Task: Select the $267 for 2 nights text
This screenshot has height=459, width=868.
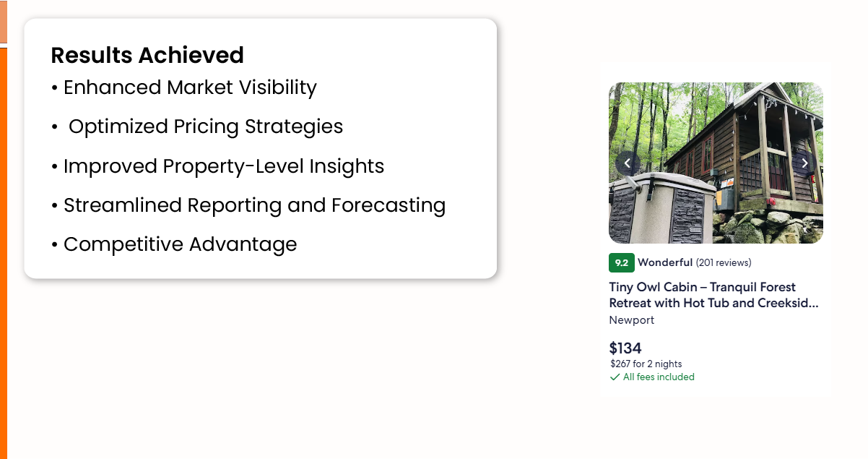Action: point(646,364)
